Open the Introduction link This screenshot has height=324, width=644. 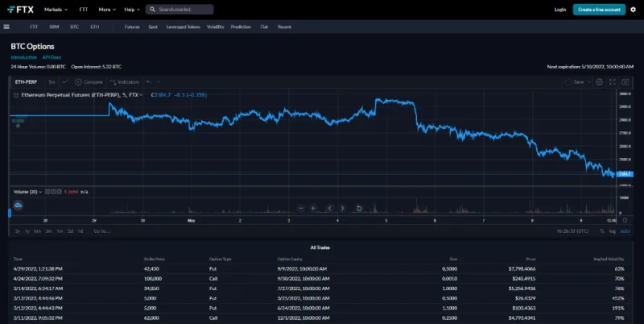24,57
